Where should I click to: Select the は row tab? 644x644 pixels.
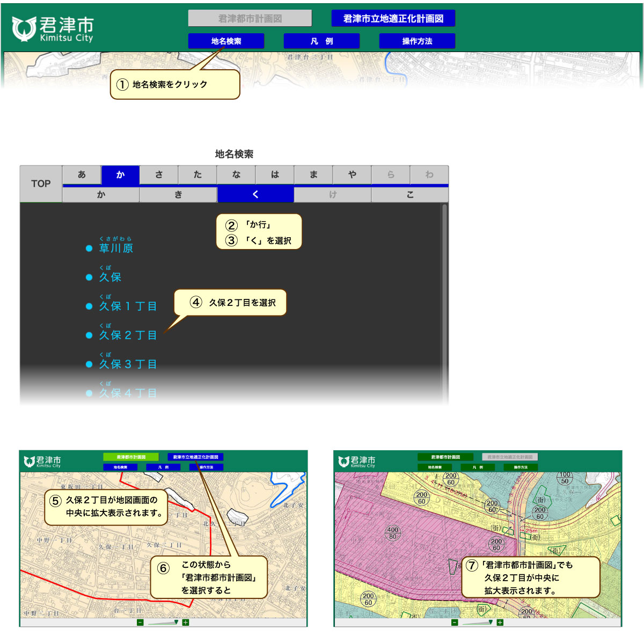coord(275,174)
